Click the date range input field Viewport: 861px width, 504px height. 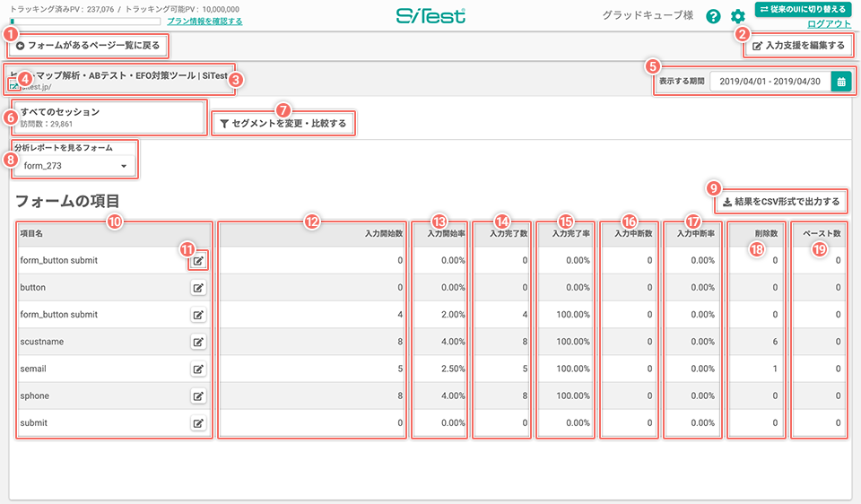point(770,82)
